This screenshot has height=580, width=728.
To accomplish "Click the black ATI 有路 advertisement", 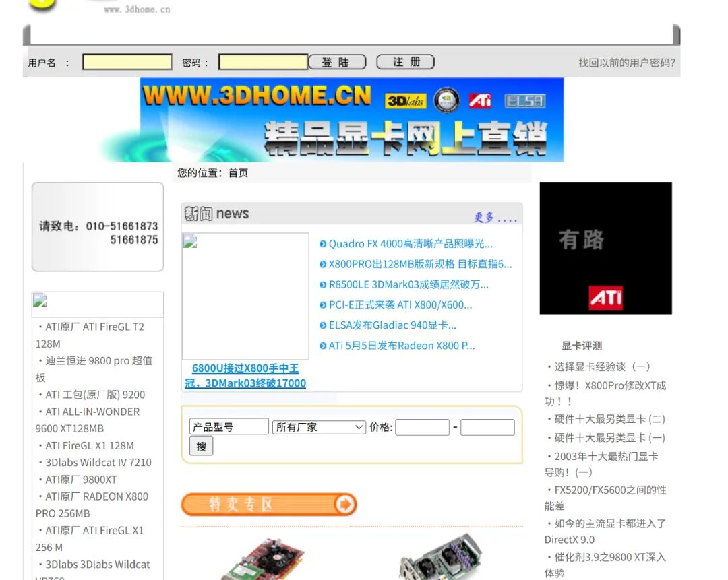I will point(605,248).
